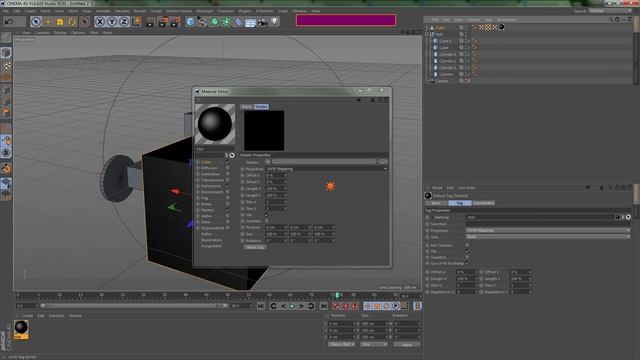Toggle the X axis lock
640x360 pixels.
pyautogui.click(x=100, y=21)
